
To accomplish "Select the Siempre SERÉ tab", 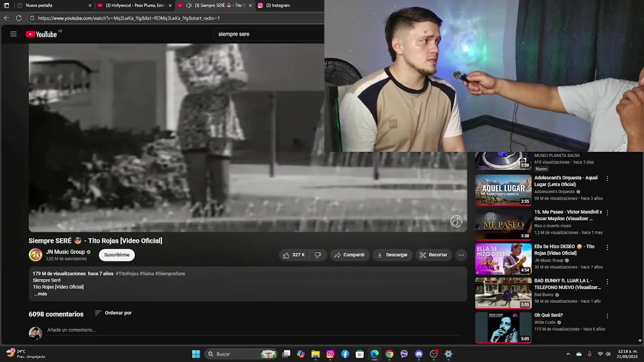I will click(x=214, y=6).
